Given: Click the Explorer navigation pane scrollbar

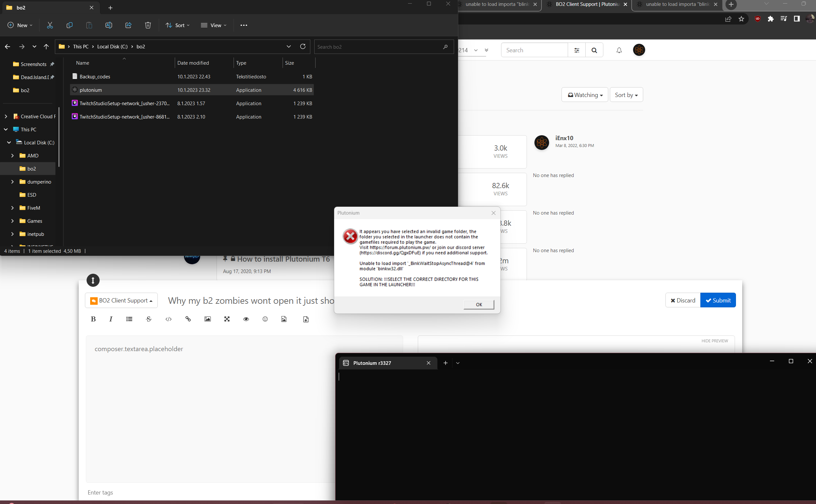Looking at the screenshot, I should pos(59,137).
